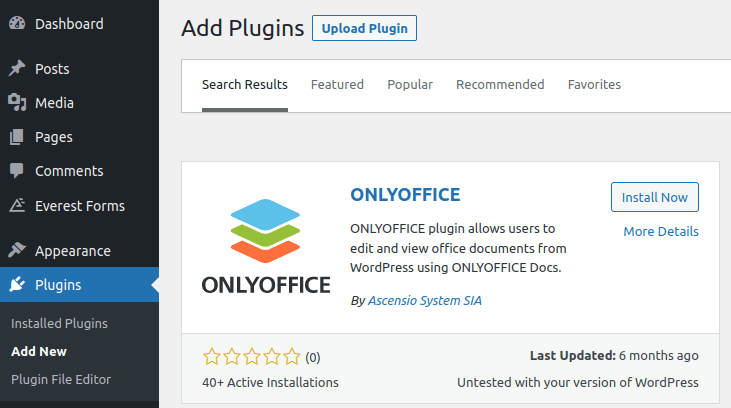This screenshot has width=731, height=408.
Task: Click the Posts pushpin icon
Action: click(17, 69)
